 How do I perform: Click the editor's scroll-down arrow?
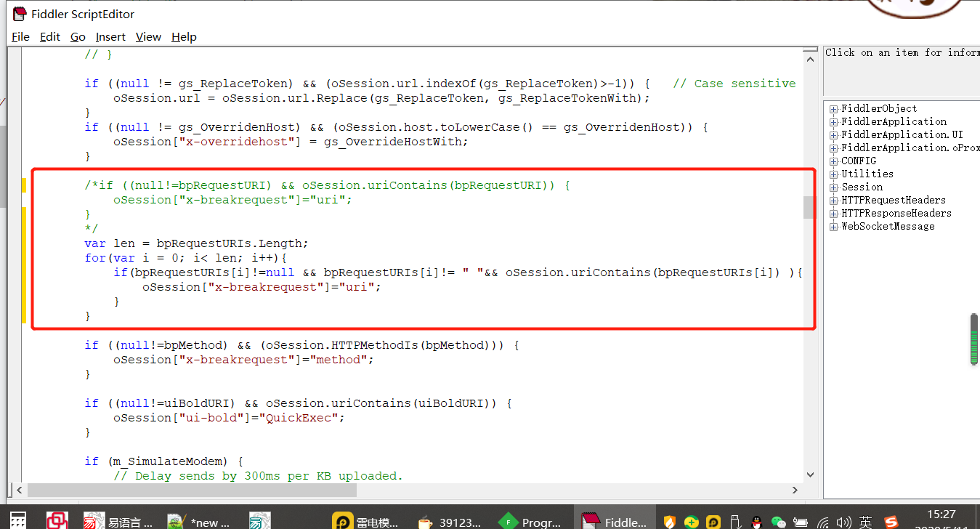809,475
